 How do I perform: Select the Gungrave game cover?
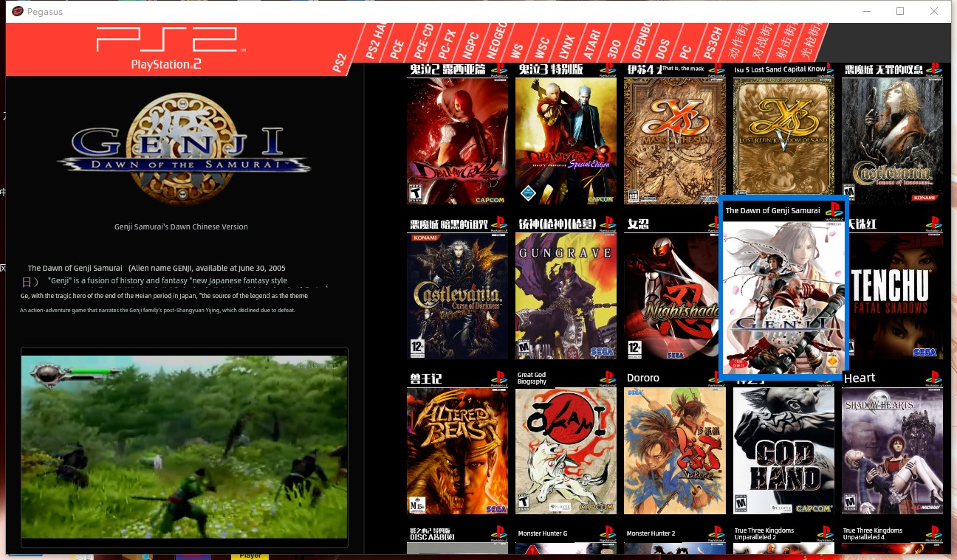(566, 296)
